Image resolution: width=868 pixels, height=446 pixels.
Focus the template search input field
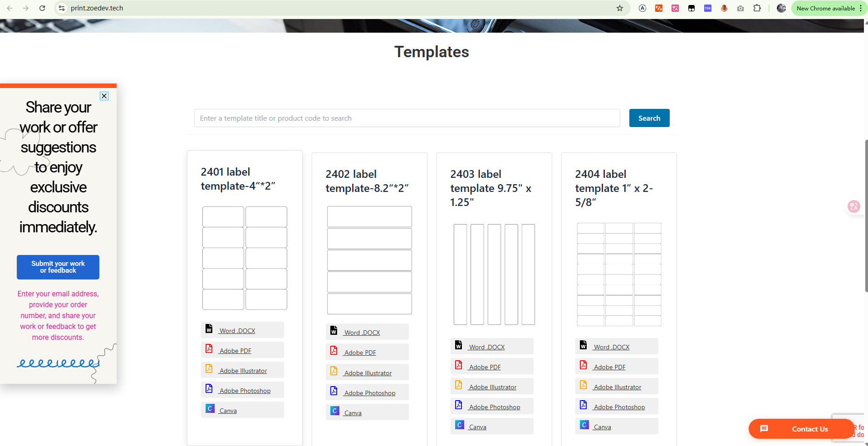407,118
